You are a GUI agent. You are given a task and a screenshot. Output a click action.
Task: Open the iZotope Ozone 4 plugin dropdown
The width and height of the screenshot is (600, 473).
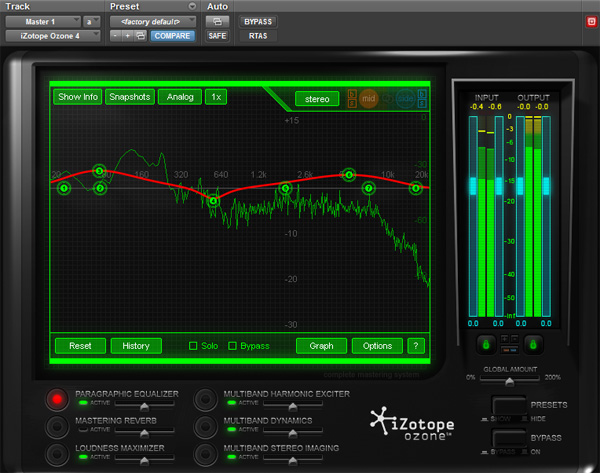point(53,36)
